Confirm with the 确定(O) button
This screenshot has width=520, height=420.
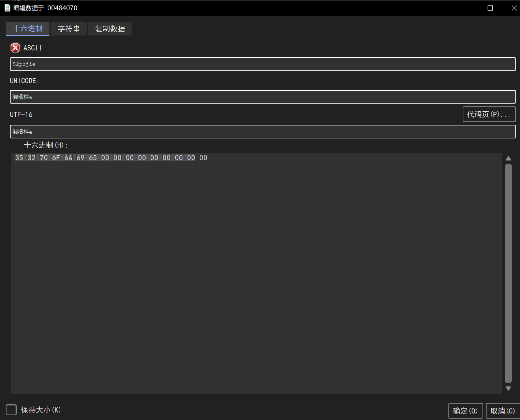pyautogui.click(x=465, y=411)
